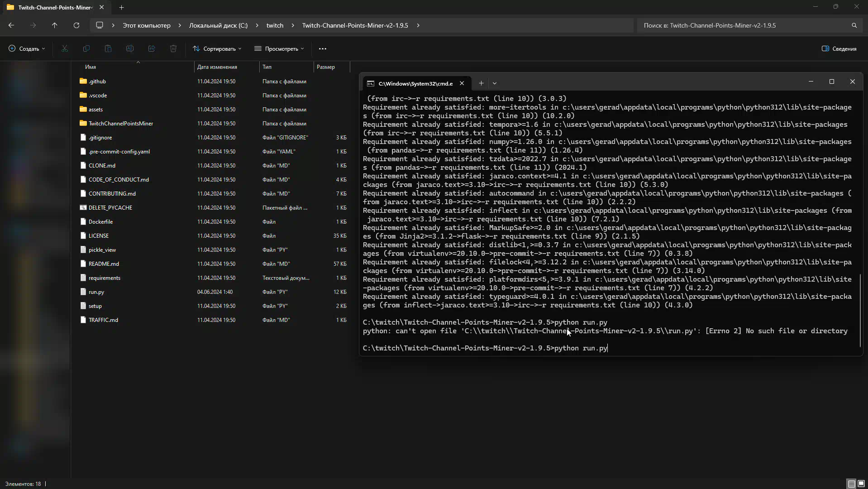Select the DELETE_PYCACHE batch file icon

[x=83, y=207]
